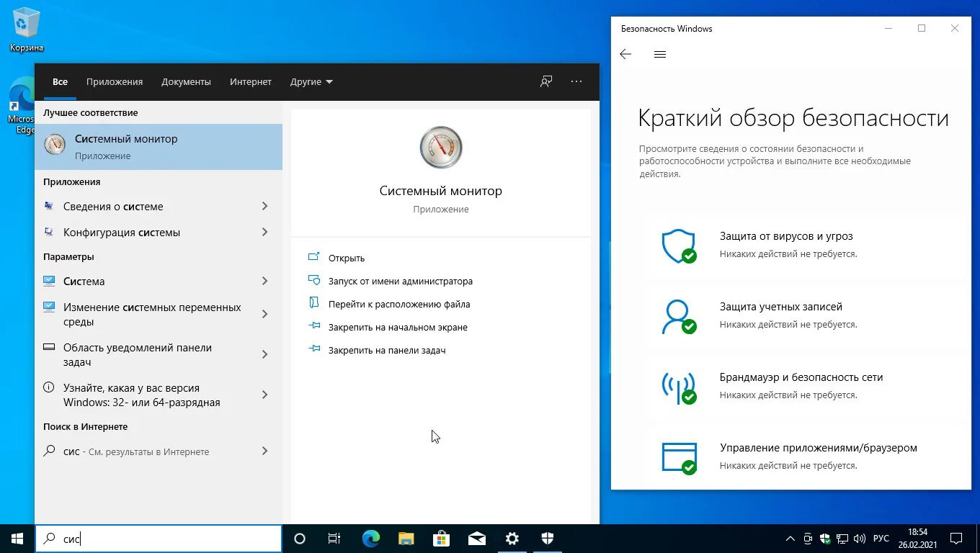Expand arrow for Конфигурация системы
Viewport: 980px width, 553px height.
point(264,233)
